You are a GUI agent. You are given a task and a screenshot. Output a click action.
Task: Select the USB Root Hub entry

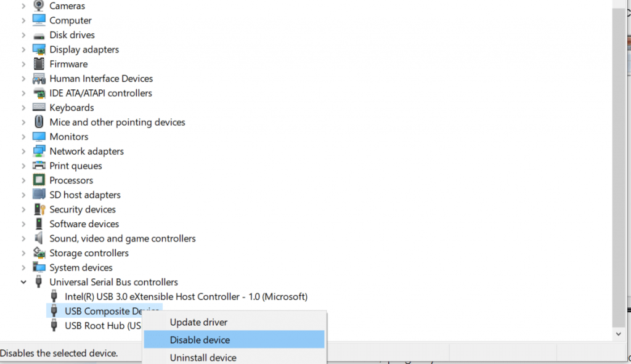99,325
